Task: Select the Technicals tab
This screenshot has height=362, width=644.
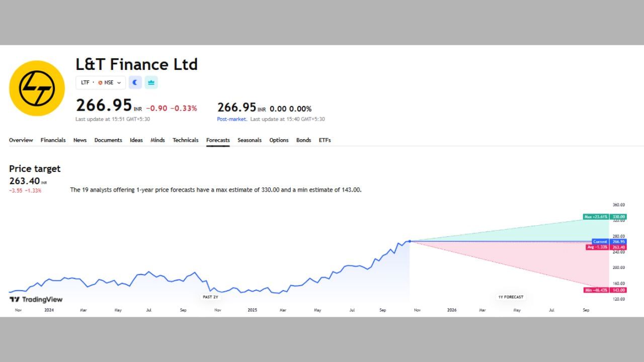Action: point(185,140)
